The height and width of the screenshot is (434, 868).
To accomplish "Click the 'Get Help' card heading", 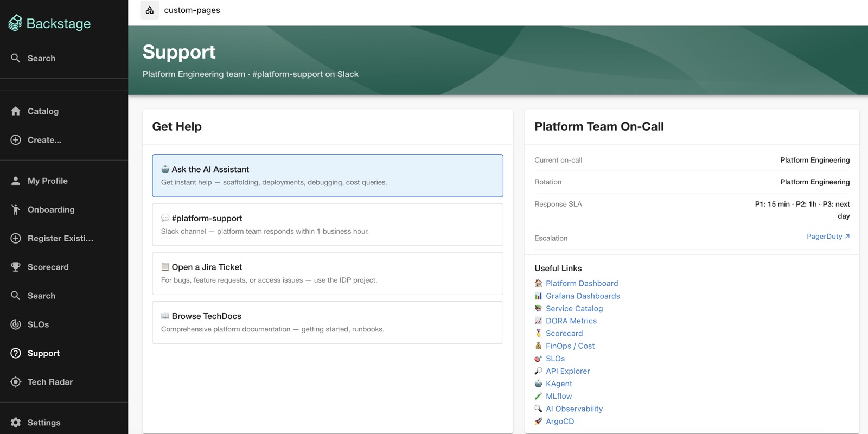I will point(177,126).
